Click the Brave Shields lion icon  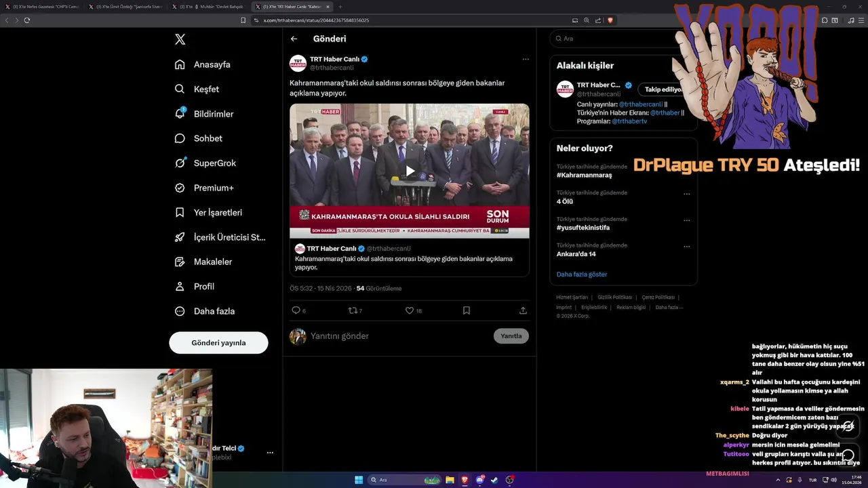pos(610,20)
